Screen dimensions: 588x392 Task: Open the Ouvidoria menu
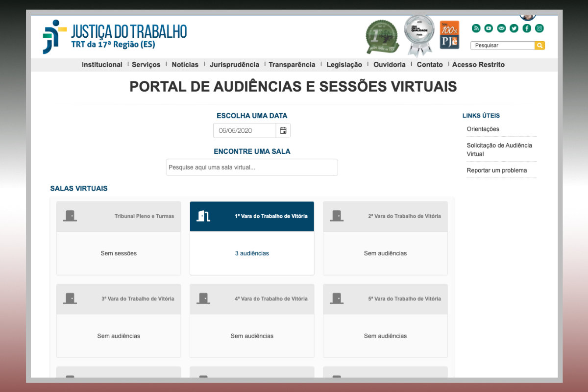[x=390, y=65]
